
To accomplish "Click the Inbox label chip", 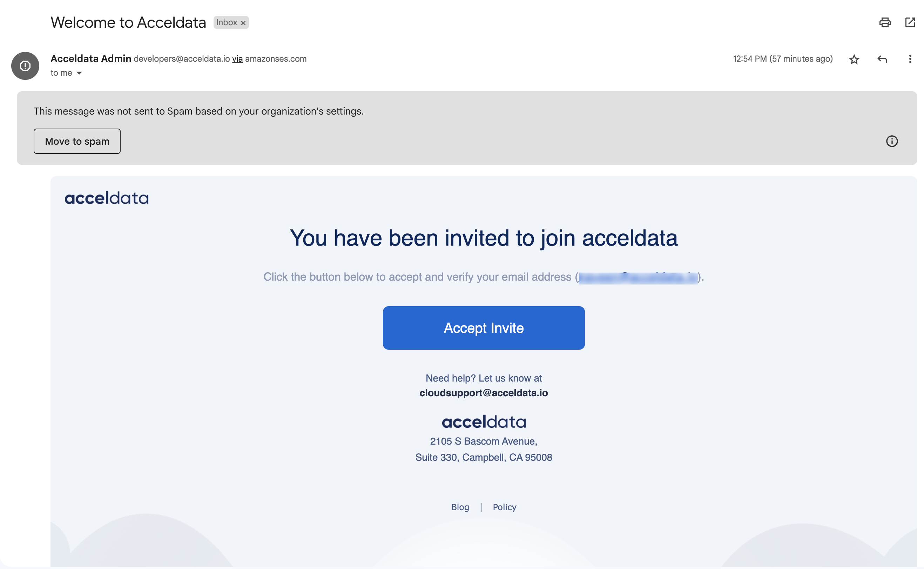I will pos(226,22).
